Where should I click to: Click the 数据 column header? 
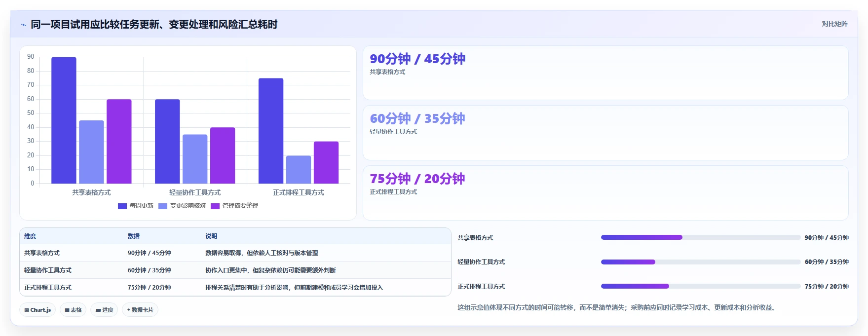pos(134,236)
